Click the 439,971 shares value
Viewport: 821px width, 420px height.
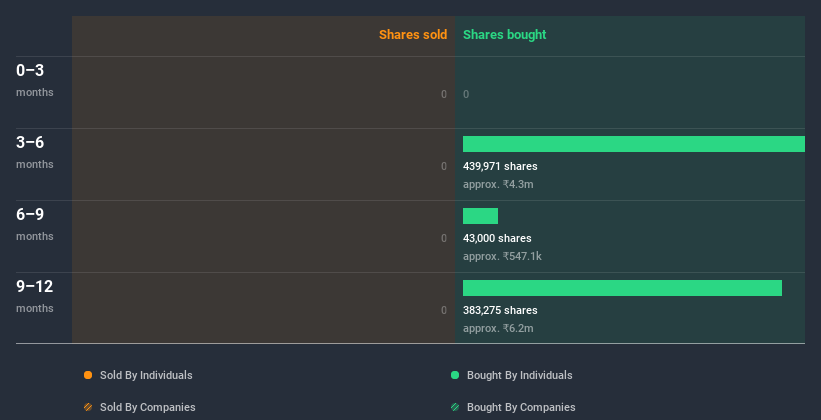[500, 167]
